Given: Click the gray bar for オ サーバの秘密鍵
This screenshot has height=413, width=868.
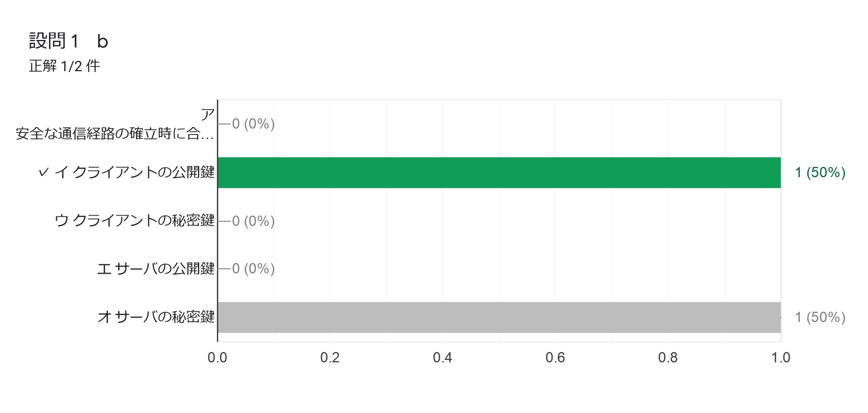Looking at the screenshot, I should 499,317.
